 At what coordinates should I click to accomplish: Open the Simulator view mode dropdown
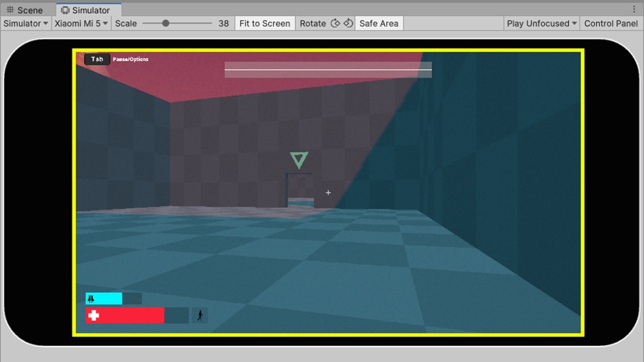coord(26,23)
